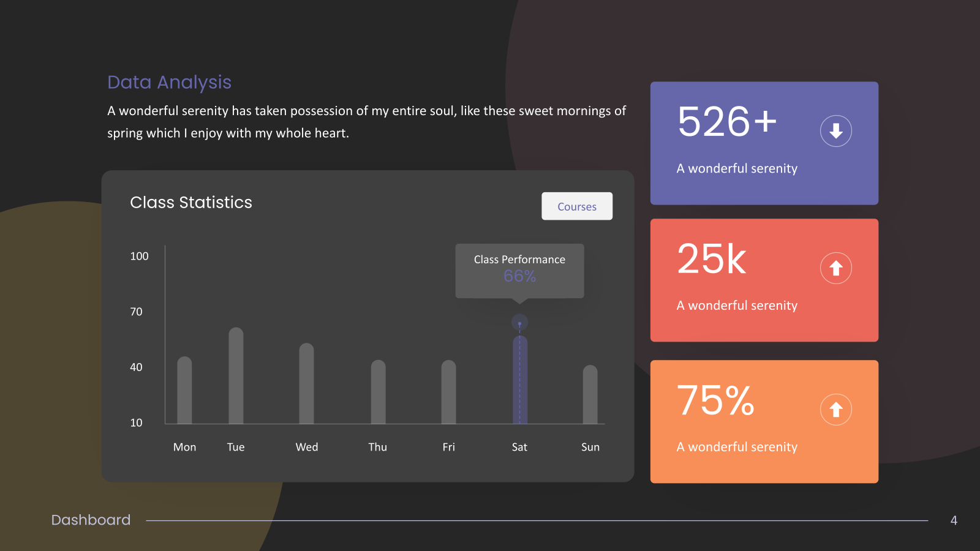
Task: Click the Class Statistics title
Action: pyautogui.click(x=191, y=202)
